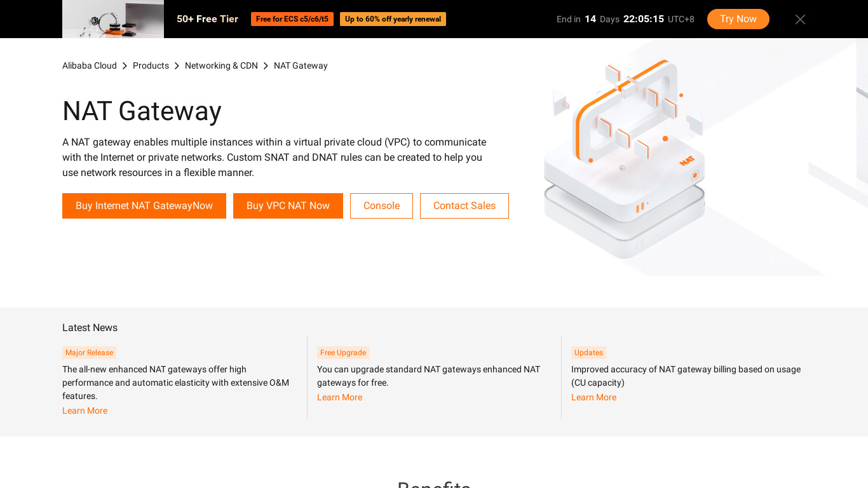Screen dimensions: 868x488
Task: Select the 50+ Free Tier banner title
Action: pyautogui.click(x=208, y=19)
